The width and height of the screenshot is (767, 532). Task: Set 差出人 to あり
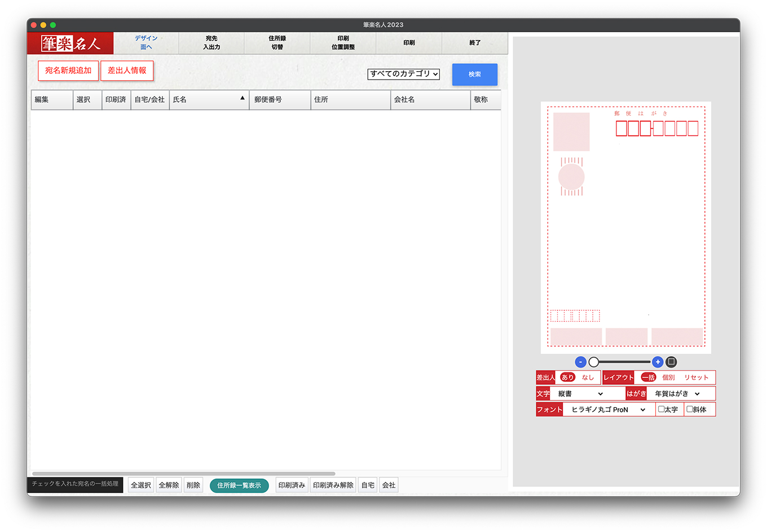[x=567, y=377]
